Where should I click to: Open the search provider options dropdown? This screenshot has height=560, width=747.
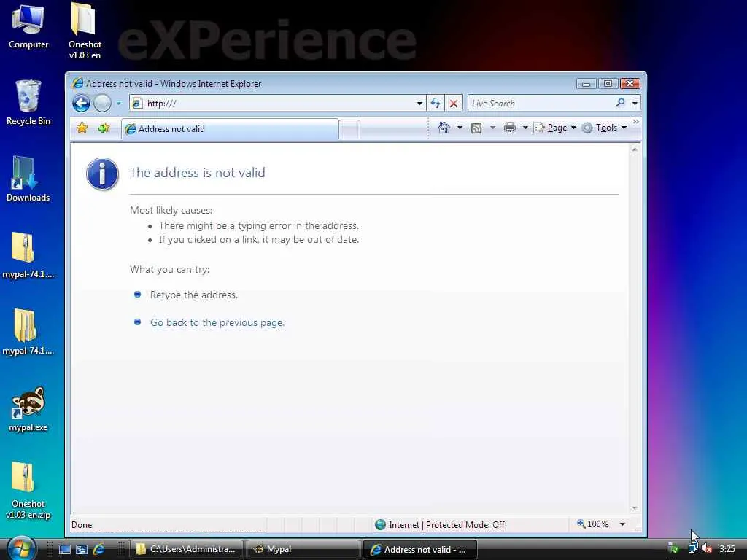(x=635, y=104)
